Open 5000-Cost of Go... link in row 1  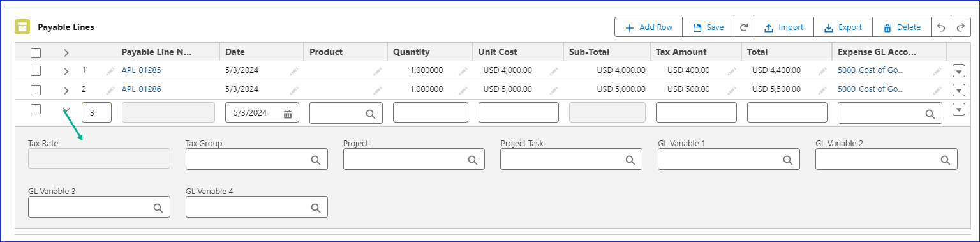click(x=871, y=71)
